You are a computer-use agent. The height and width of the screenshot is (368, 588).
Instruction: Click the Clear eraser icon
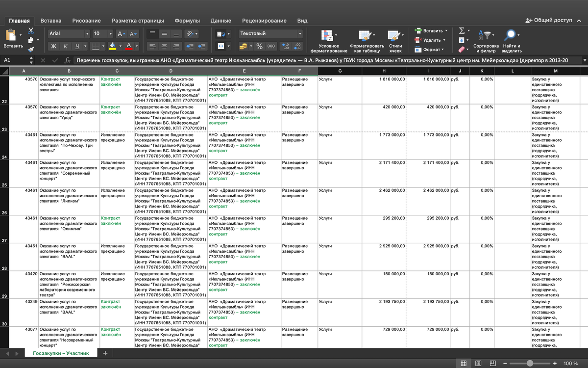pyautogui.click(x=462, y=49)
